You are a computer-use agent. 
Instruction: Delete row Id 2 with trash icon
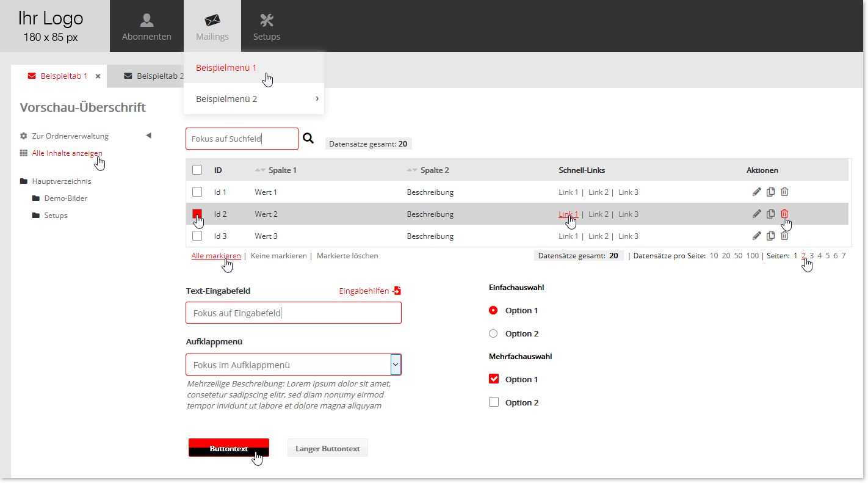click(784, 214)
